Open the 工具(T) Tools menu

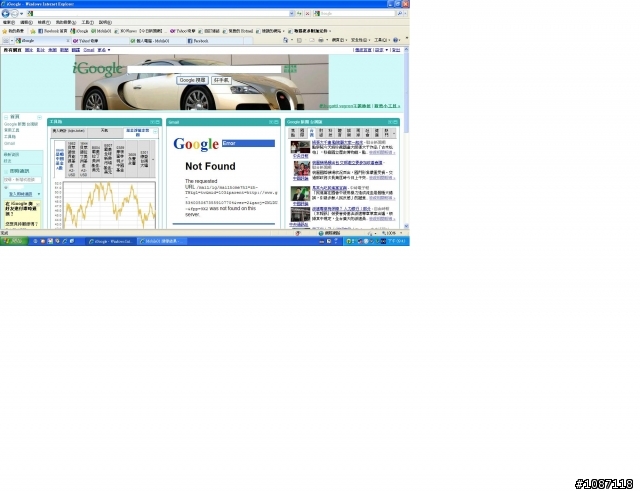click(87, 22)
